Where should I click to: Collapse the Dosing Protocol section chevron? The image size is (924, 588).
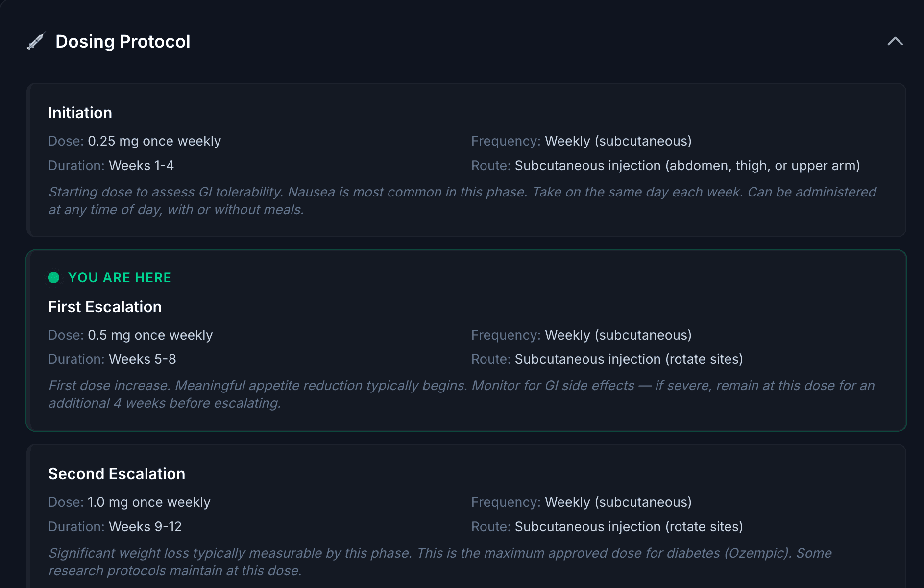(x=895, y=41)
